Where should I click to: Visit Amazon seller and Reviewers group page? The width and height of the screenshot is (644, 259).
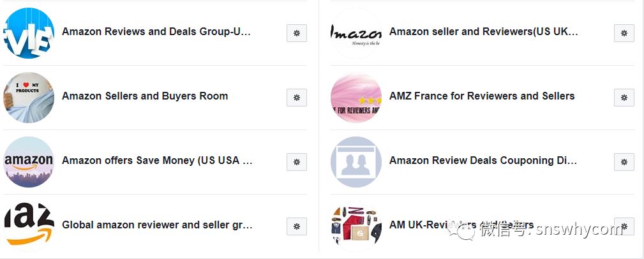click(x=483, y=32)
